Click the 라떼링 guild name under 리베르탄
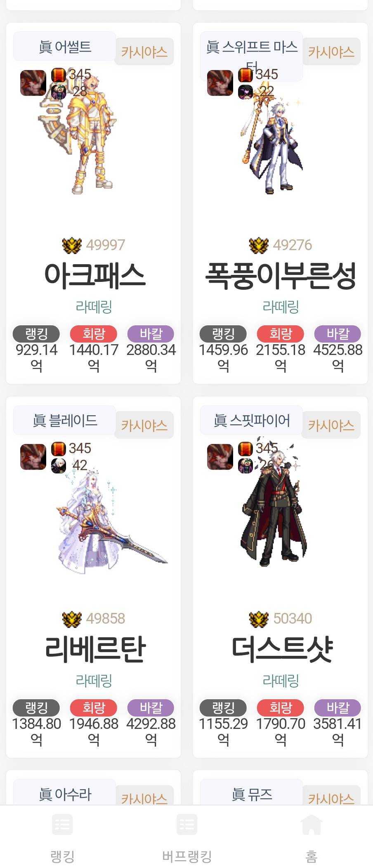Screen dimensions: 373x868 pyautogui.click(x=94, y=680)
